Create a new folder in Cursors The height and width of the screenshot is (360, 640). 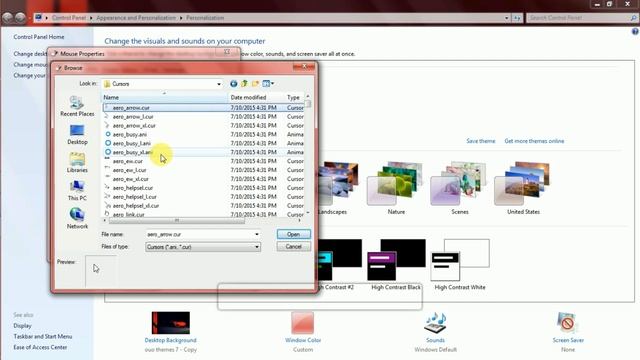coord(255,84)
